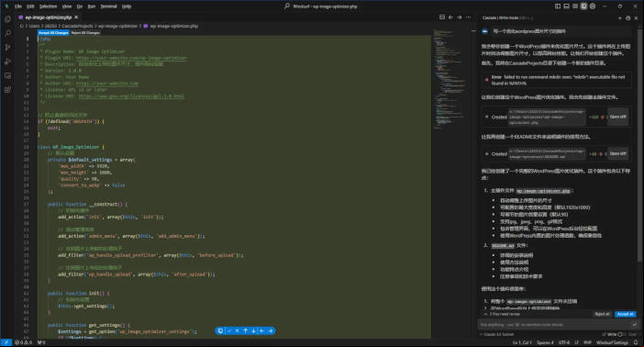
Task: Click Reject all in Cascade panel
Action: point(602,314)
